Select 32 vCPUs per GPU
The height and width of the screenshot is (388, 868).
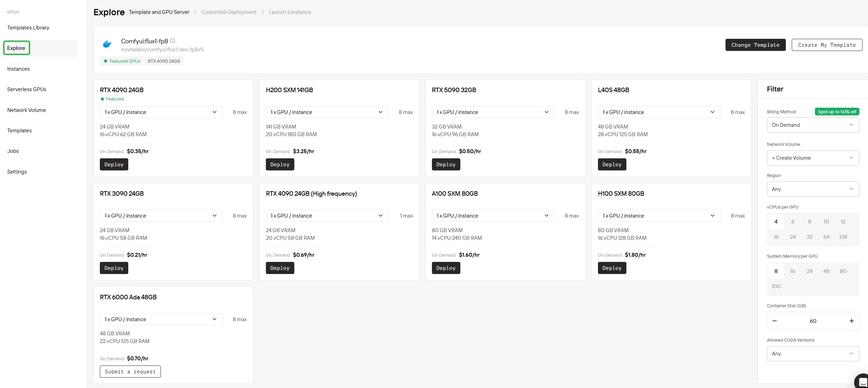click(x=810, y=237)
